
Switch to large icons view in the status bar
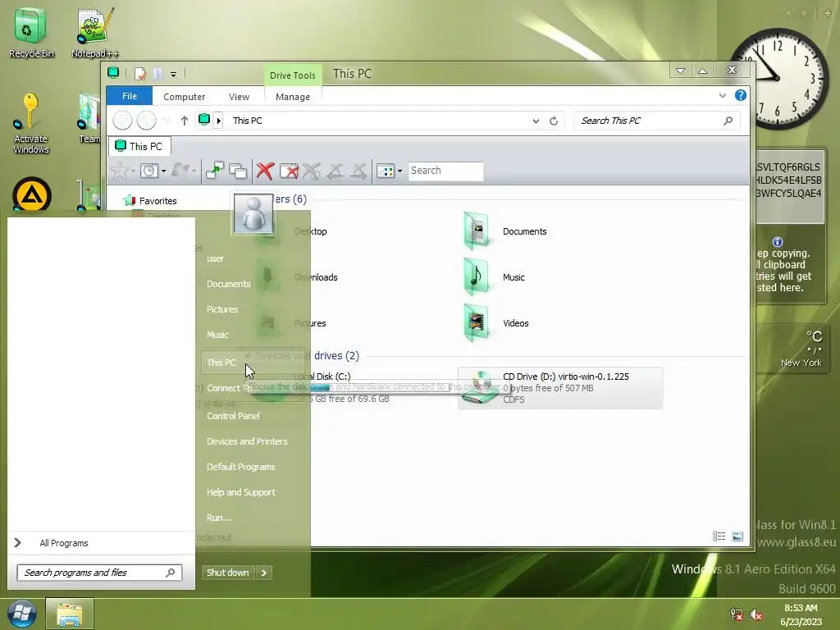pyautogui.click(x=737, y=536)
